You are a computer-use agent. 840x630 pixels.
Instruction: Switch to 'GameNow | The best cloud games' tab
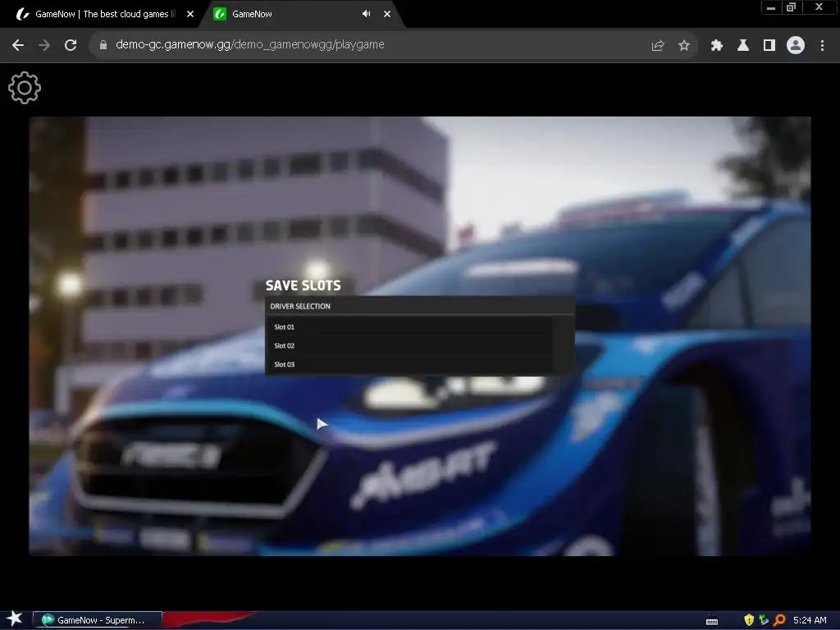[101, 14]
